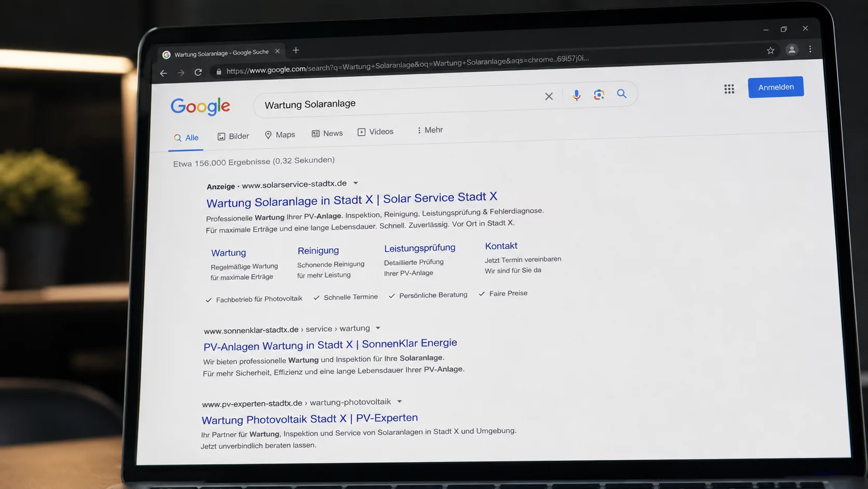
Task: Follow the Wartung sitelink
Action: tap(228, 253)
